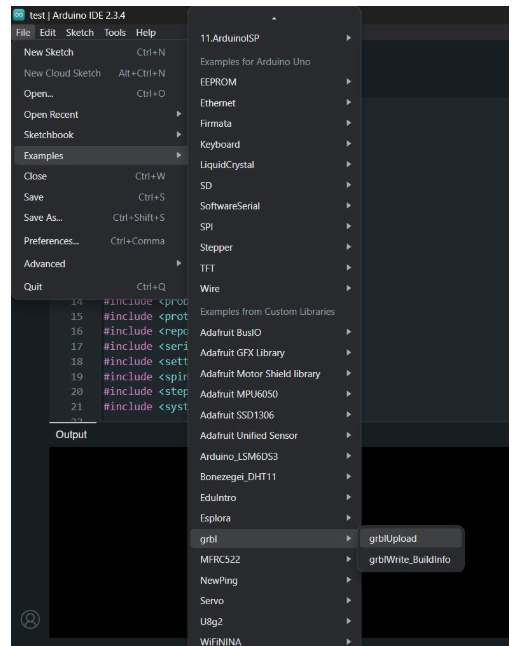Viewport: 513px width, 646px height.
Task: Choose New Sketch from File menu
Action: (x=101, y=52)
